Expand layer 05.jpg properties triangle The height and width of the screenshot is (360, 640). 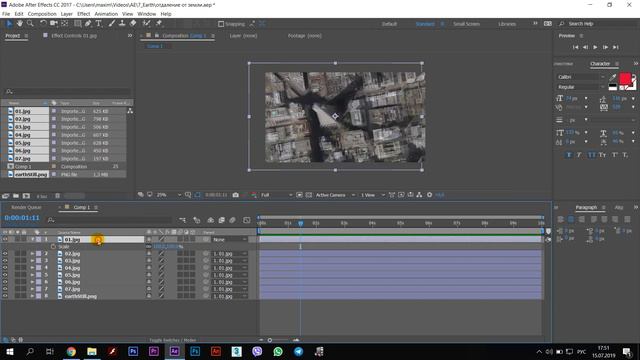click(x=32, y=275)
